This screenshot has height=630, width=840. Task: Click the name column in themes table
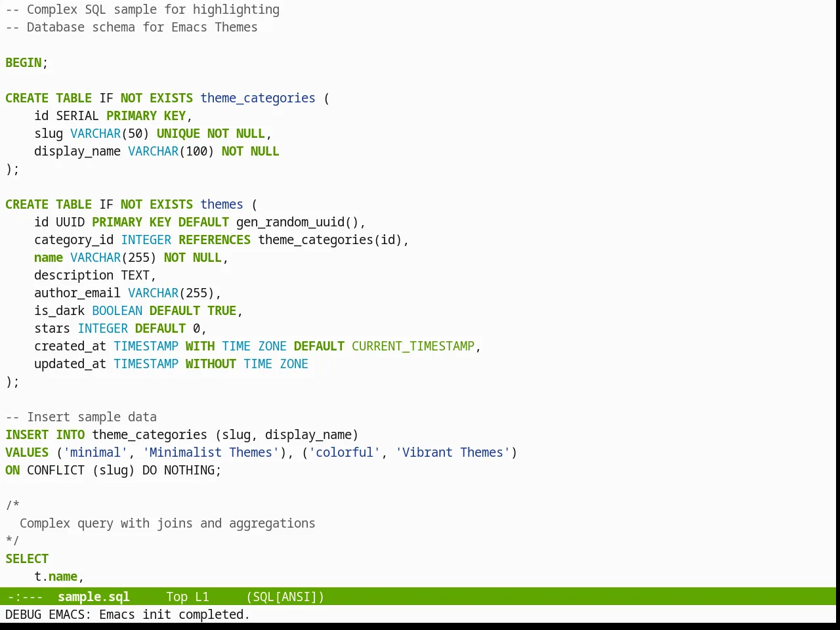[x=49, y=257]
